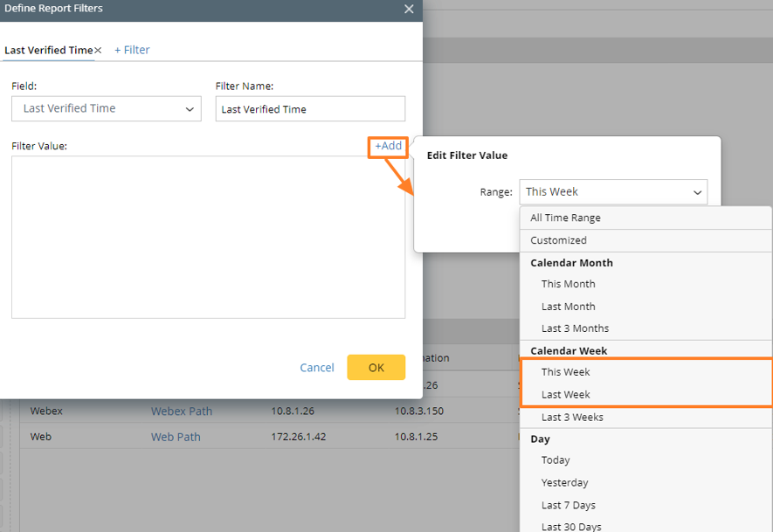Viewport: 773px width, 532px height.
Task: Select Last 3 Months option
Action: (x=645, y=328)
